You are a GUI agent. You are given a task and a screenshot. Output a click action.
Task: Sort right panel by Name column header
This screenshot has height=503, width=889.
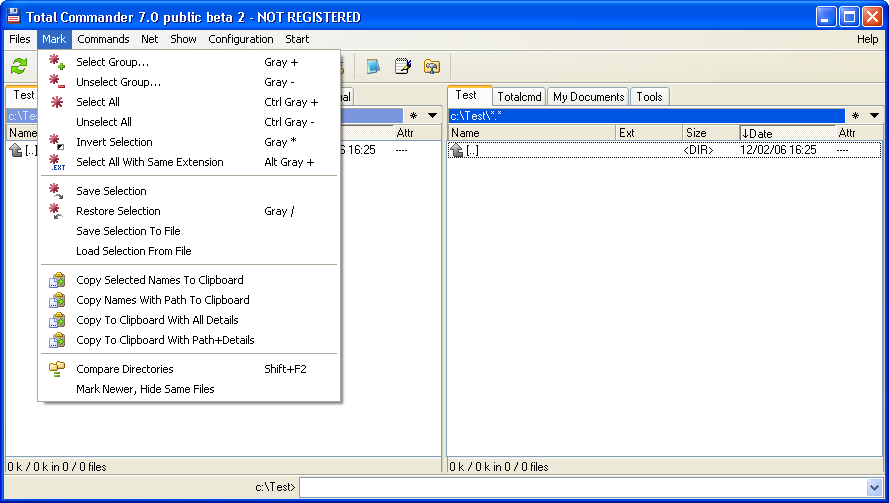point(532,133)
